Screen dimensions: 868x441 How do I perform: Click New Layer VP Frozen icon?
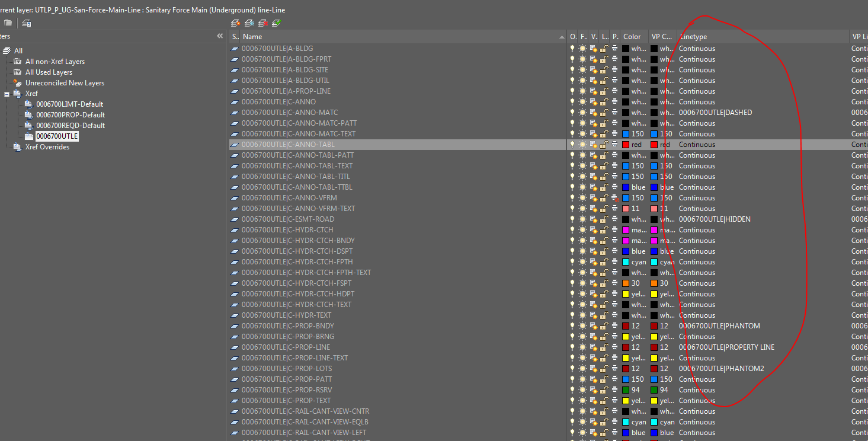tap(249, 23)
